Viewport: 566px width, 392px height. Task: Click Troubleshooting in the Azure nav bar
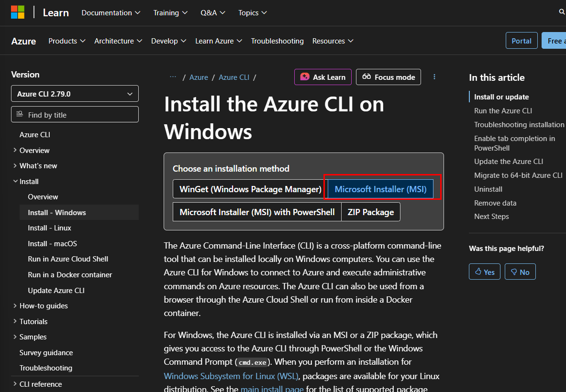[x=277, y=41]
